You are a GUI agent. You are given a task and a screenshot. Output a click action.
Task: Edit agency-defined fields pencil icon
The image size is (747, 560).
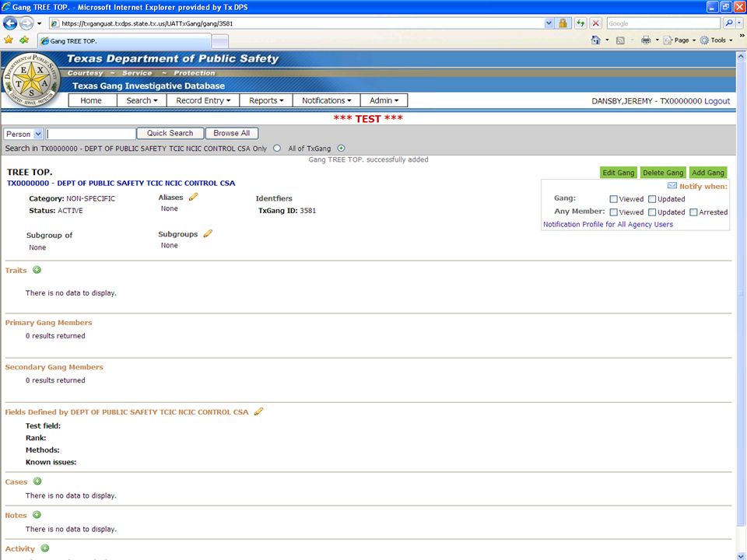point(258,411)
